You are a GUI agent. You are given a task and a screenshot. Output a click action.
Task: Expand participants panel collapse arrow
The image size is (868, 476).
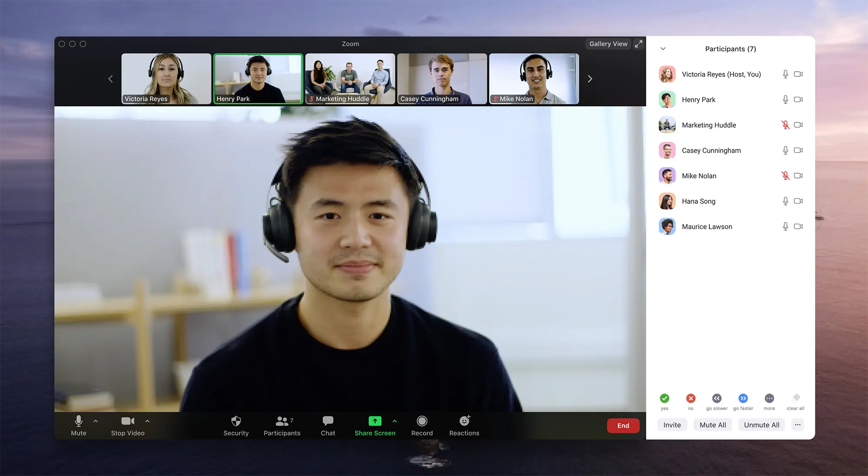pyautogui.click(x=663, y=48)
